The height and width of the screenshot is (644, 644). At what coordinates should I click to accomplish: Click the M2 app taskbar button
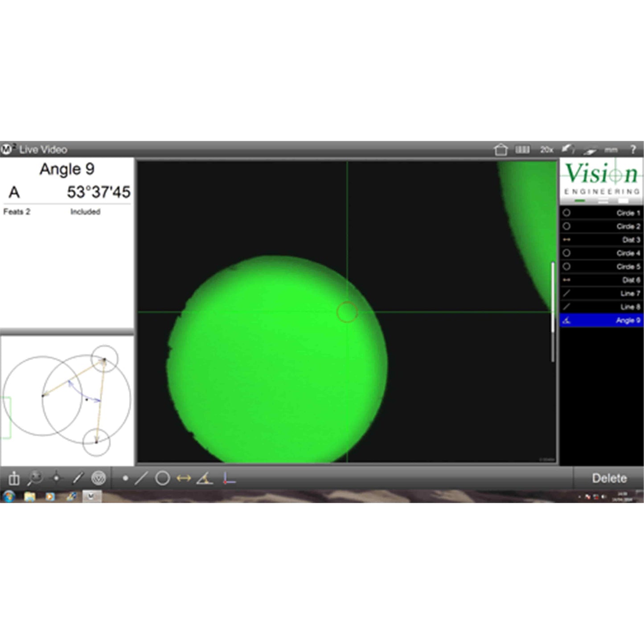point(92,496)
